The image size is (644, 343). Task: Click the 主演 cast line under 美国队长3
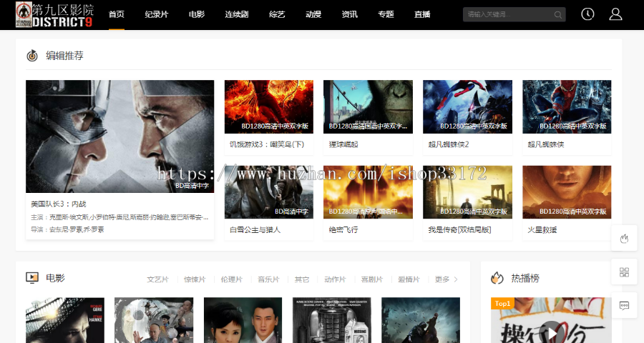119,217
